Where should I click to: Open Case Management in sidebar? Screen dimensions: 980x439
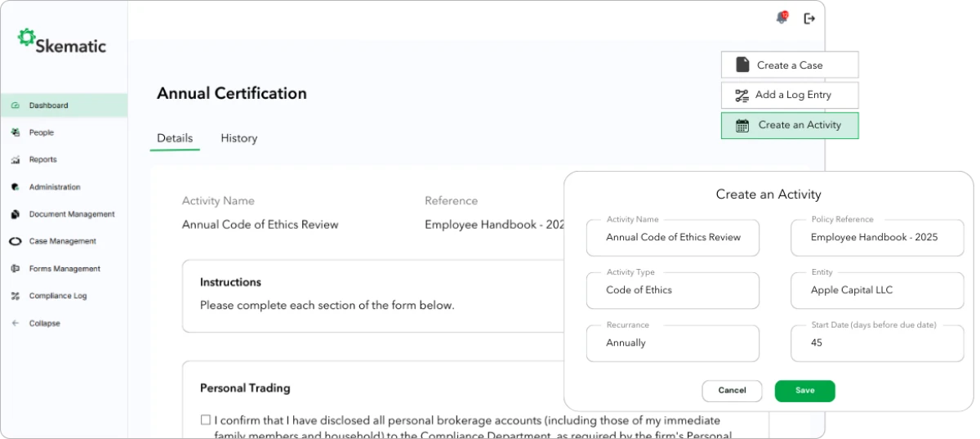coord(62,241)
